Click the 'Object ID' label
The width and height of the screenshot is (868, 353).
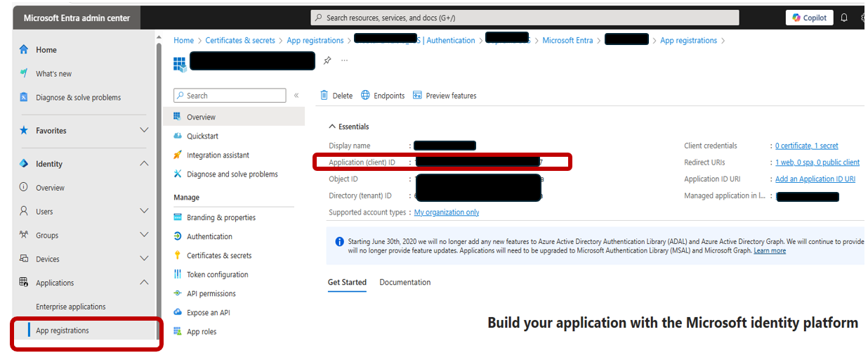click(343, 179)
